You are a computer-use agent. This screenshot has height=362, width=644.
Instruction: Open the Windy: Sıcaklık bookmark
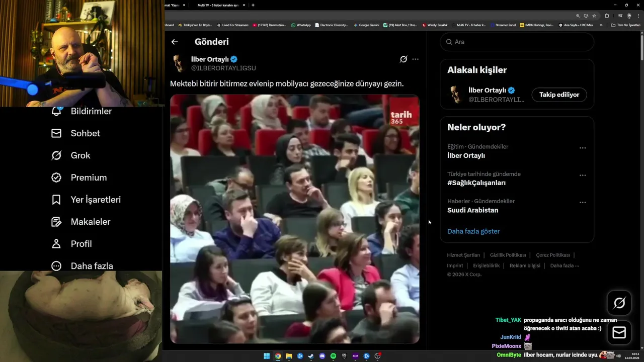pyautogui.click(x=435, y=25)
